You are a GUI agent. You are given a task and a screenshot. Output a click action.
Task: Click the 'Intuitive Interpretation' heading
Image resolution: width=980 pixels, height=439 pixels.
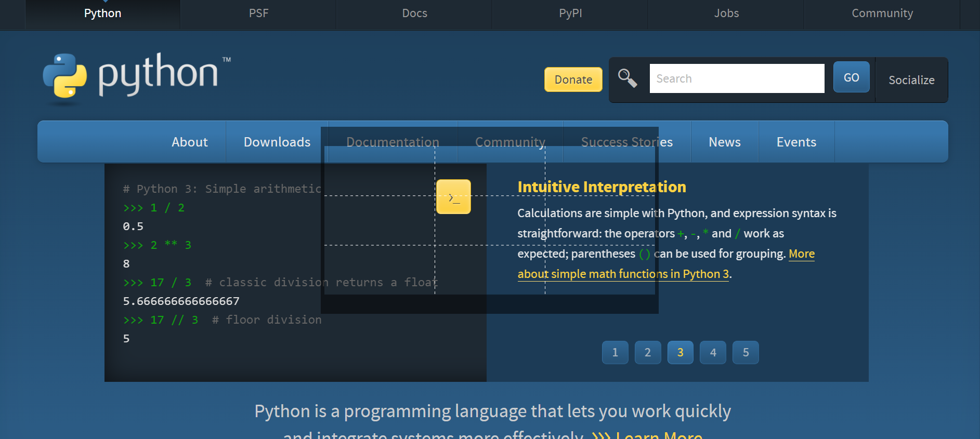(602, 187)
